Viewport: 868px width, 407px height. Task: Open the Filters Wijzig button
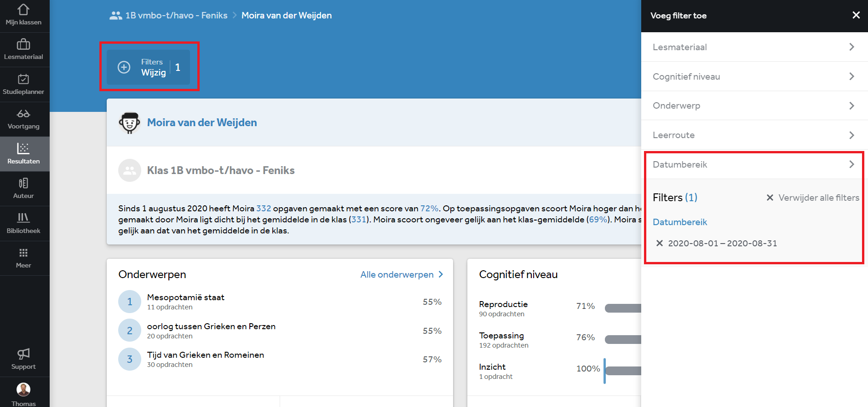point(148,67)
